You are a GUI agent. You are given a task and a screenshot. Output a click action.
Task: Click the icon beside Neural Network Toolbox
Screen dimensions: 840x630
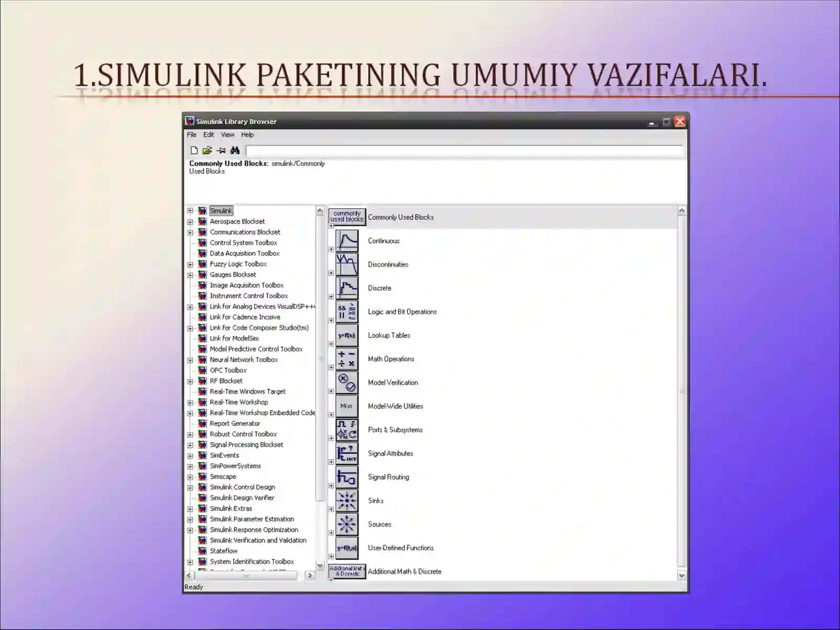pos(202,360)
